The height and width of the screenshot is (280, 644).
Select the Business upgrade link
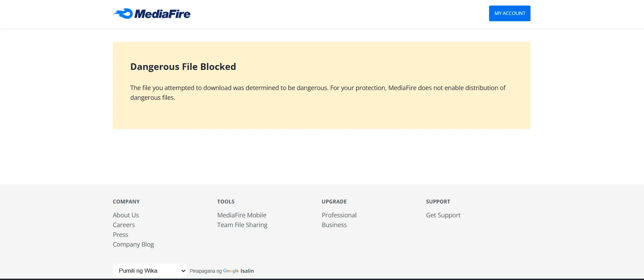click(334, 225)
